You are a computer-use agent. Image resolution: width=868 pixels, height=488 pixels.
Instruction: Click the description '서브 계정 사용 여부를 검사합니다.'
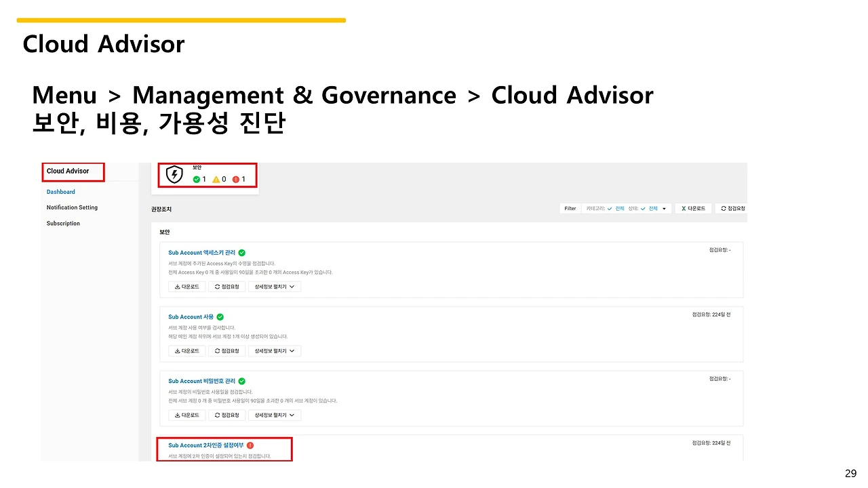202,328
